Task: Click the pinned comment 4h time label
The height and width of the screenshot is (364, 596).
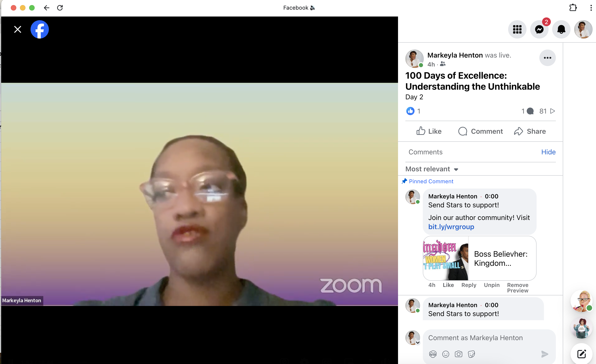Action: pos(432,285)
